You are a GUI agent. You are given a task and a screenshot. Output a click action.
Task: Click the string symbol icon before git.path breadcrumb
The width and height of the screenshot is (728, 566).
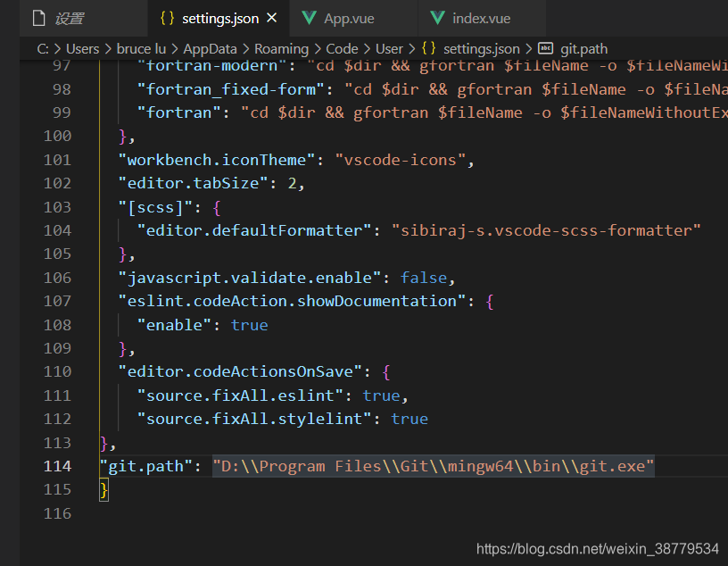pyautogui.click(x=545, y=48)
